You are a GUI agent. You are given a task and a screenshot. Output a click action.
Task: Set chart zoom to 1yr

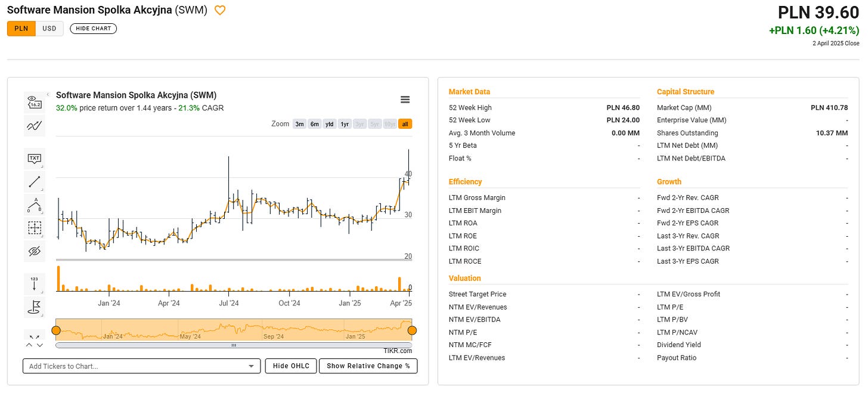[345, 124]
